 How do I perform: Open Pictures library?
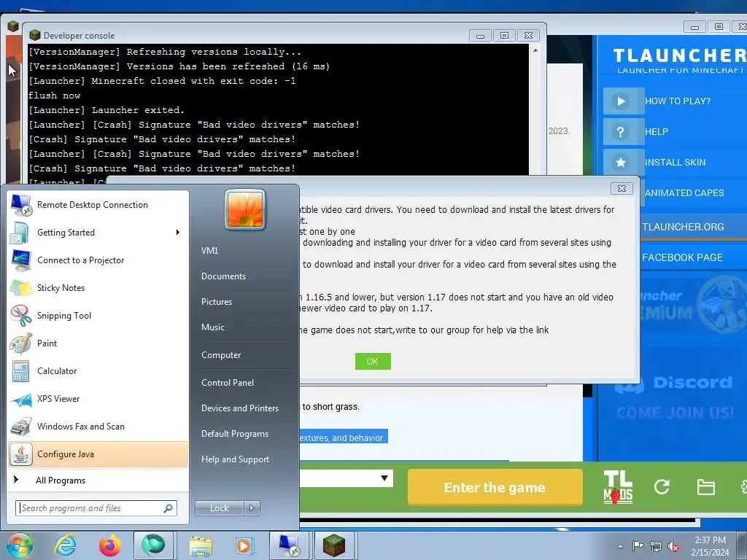216,302
